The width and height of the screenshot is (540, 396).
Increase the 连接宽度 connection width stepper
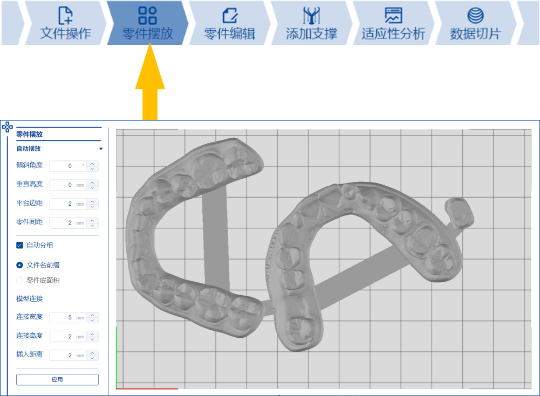tap(92, 315)
